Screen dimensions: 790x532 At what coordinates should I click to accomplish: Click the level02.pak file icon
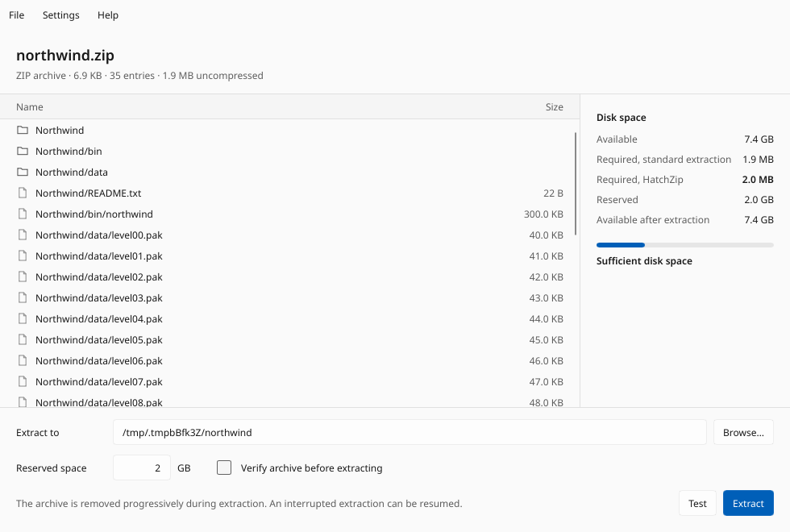[x=23, y=277]
